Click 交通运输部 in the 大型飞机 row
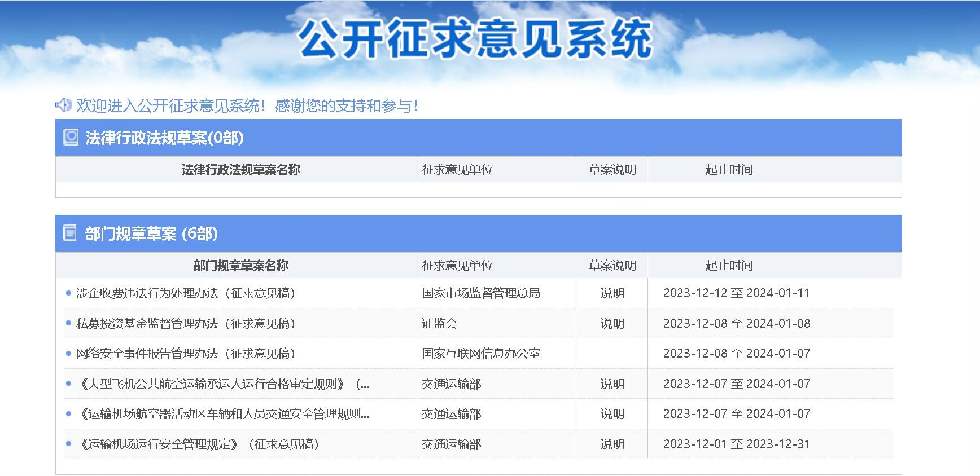This screenshot has height=476, width=980. point(452,384)
